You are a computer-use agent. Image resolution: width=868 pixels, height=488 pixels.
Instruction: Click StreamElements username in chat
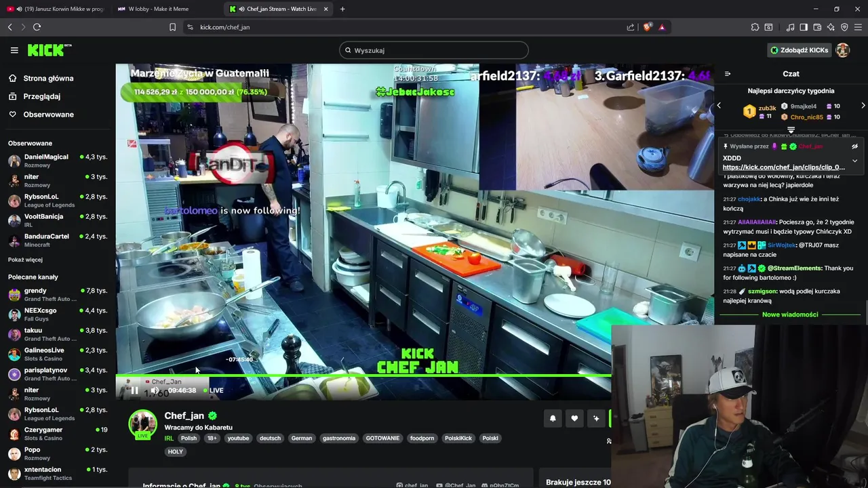795,268
